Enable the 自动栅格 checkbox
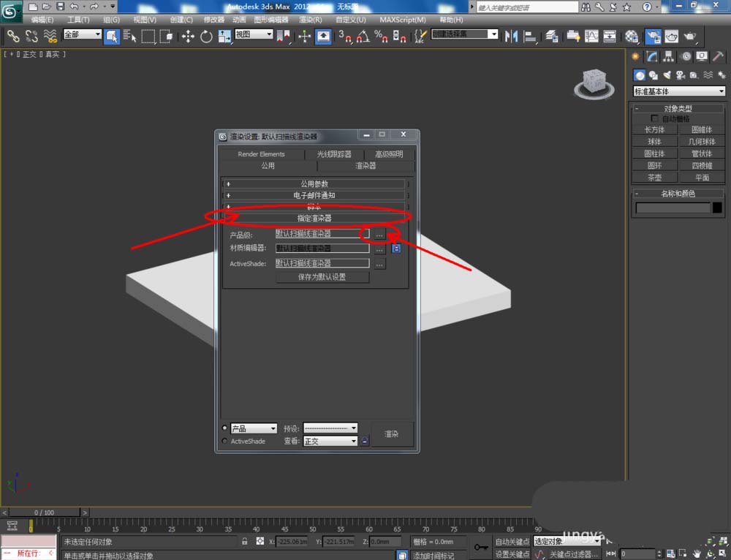This screenshot has width=731, height=560. pos(655,118)
